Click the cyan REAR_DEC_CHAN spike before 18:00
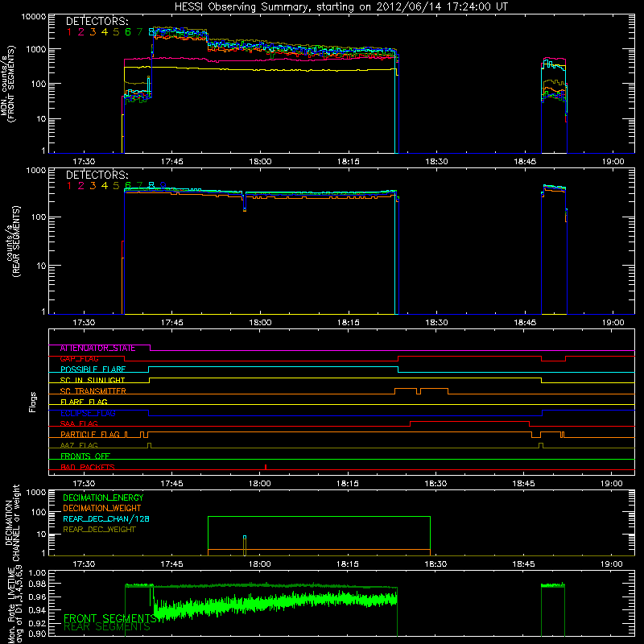The image size is (644, 644). 245,537
